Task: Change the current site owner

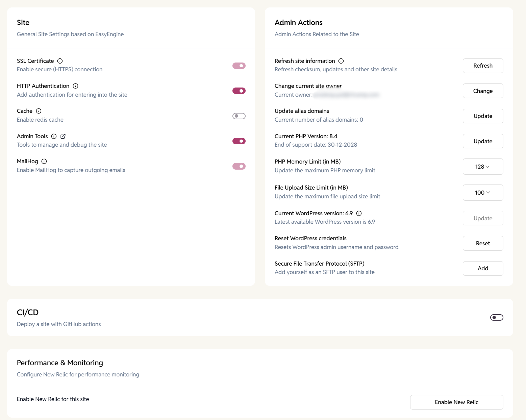Action: 483,91
